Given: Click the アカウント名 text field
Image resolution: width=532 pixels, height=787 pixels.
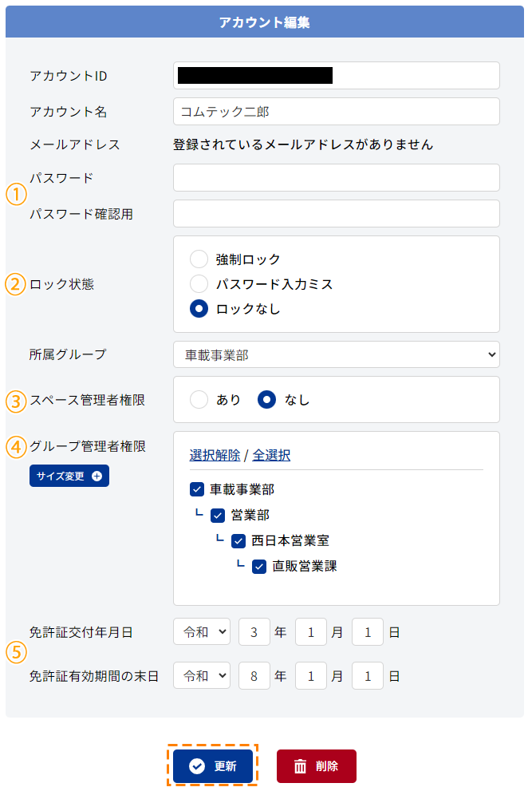Looking at the screenshot, I should [337, 112].
